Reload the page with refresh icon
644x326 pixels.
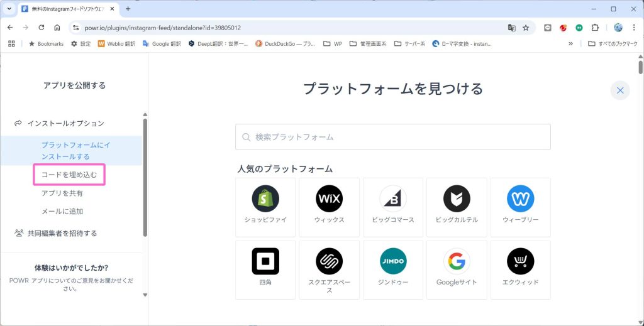pyautogui.click(x=41, y=28)
